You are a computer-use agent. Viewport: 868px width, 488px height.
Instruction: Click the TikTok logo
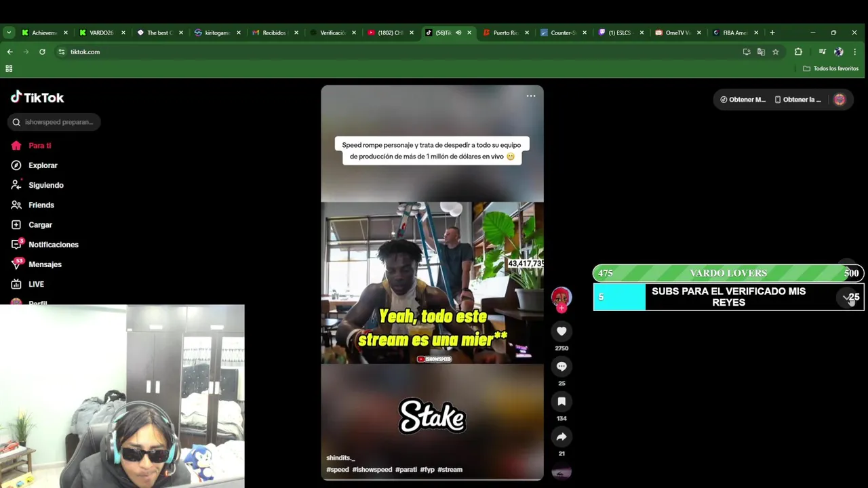[x=37, y=98]
